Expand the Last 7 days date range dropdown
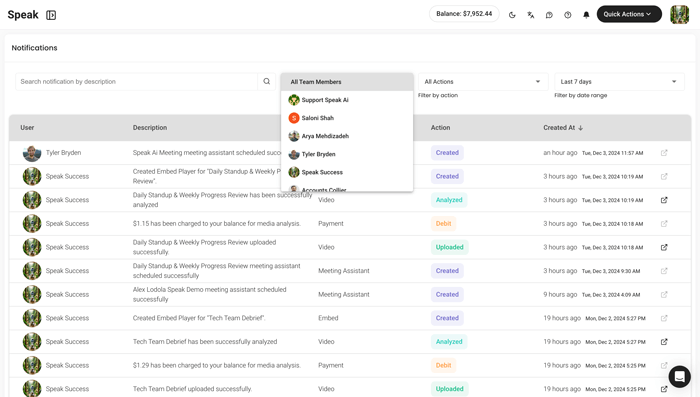 (619, 82)
